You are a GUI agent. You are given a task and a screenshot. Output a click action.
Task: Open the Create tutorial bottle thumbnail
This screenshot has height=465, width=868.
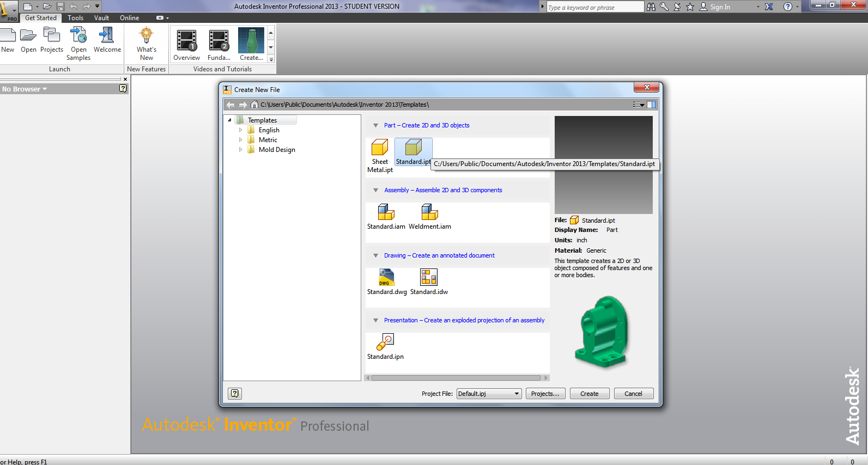pos(251,45)
